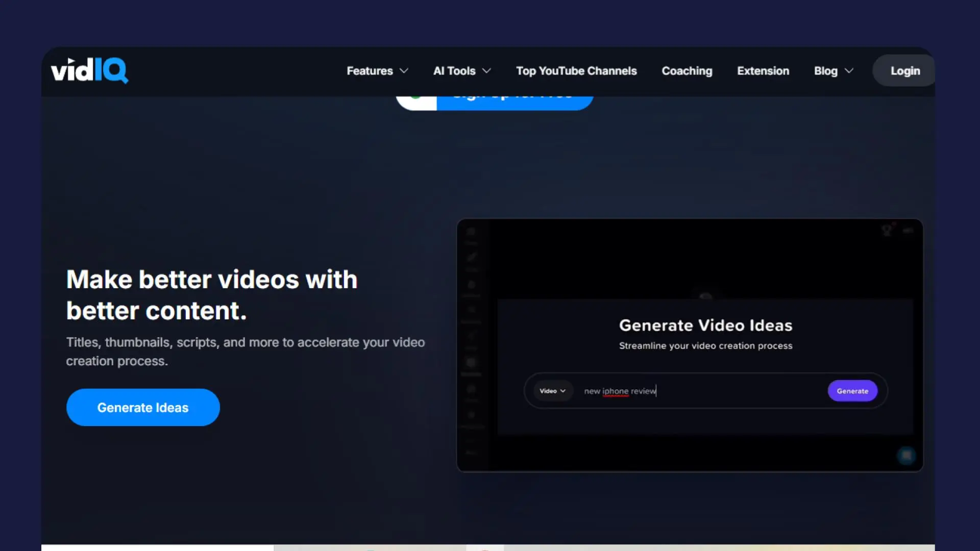Viewport: 980px width, 551px height.
Task: Expand the Features chevron arrow
Action: (x=404, y=71)
